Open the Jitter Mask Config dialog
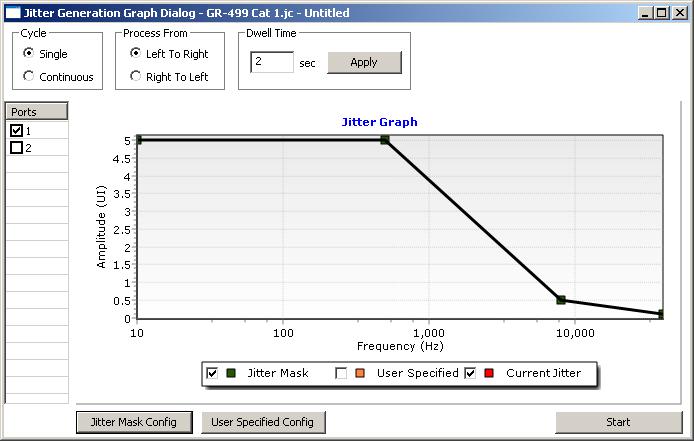 click(x=134, y=422)
